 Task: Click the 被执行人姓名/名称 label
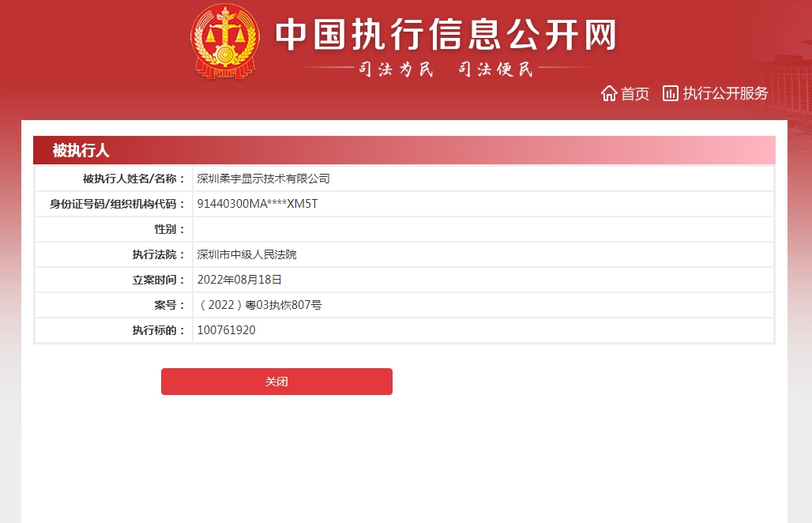click(133, 179)
